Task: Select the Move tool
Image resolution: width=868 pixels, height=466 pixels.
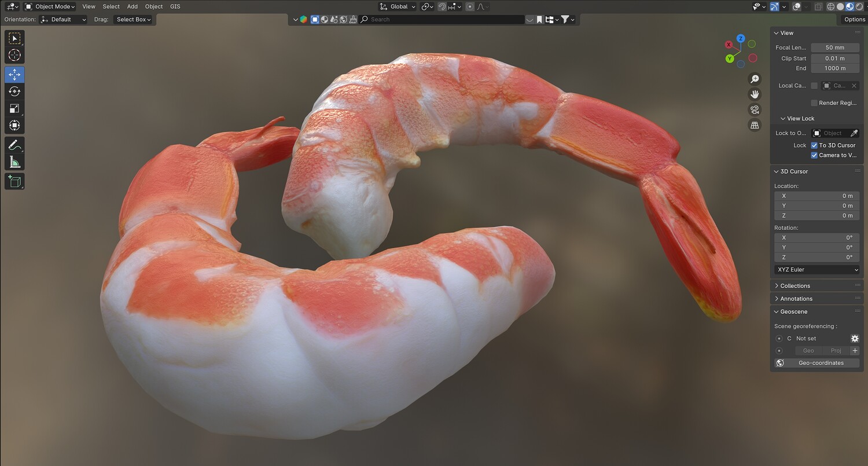Action: point(14,75)
